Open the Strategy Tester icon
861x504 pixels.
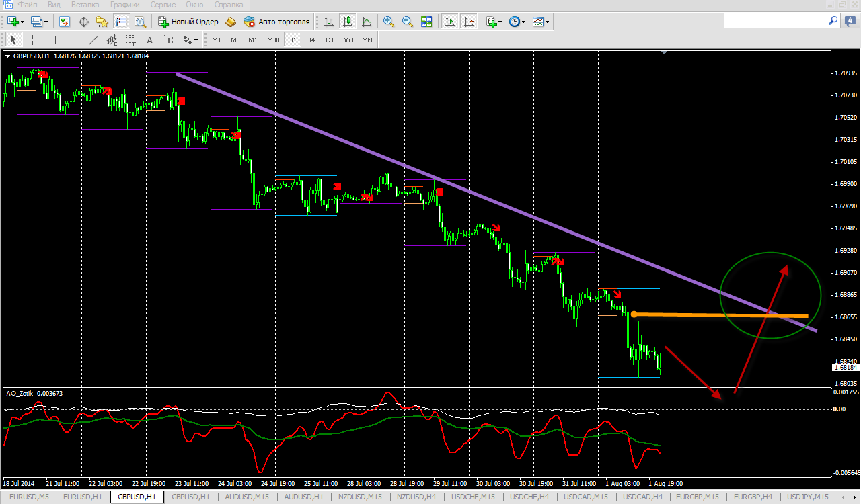coord(141,22)
